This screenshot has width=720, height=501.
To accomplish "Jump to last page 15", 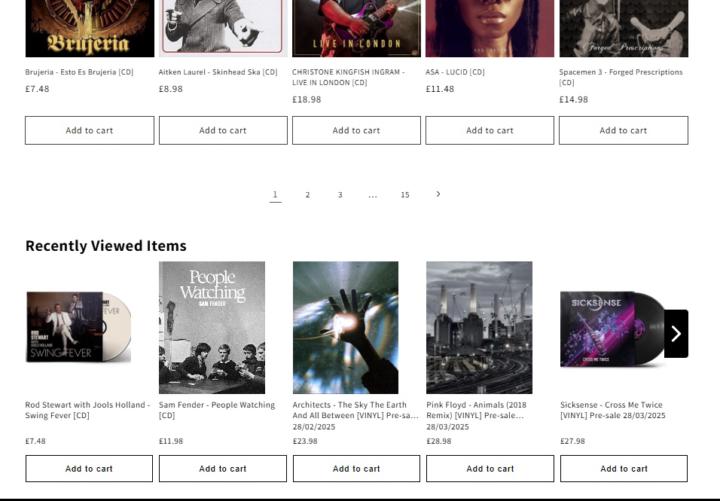I will [x=405, y=195].
